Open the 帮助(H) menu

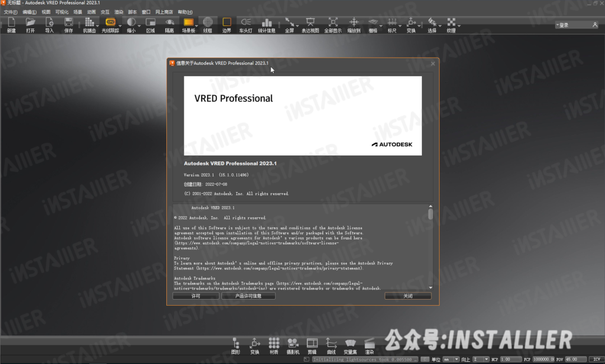[x=185, y=12]
